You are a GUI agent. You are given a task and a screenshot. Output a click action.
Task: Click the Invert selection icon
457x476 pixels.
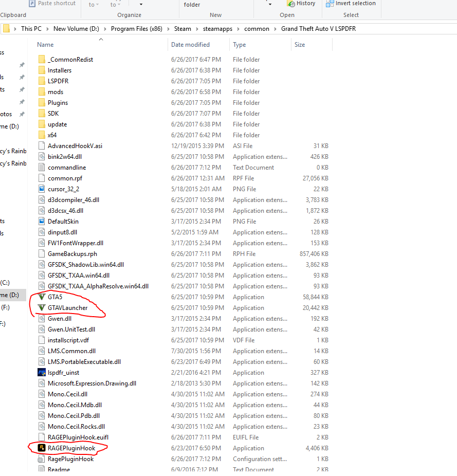[x=330, y=3]
